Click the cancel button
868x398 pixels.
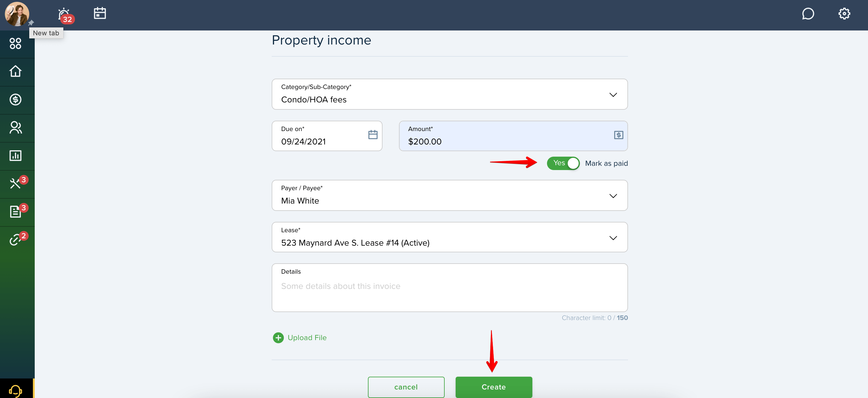coord(406,387)
